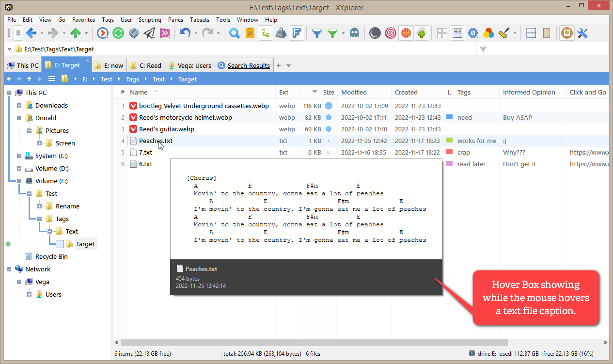This screenshot has height=364, width=613.
Task: Toggle the tree icon button in the toolbar
Action: [421, 33]
